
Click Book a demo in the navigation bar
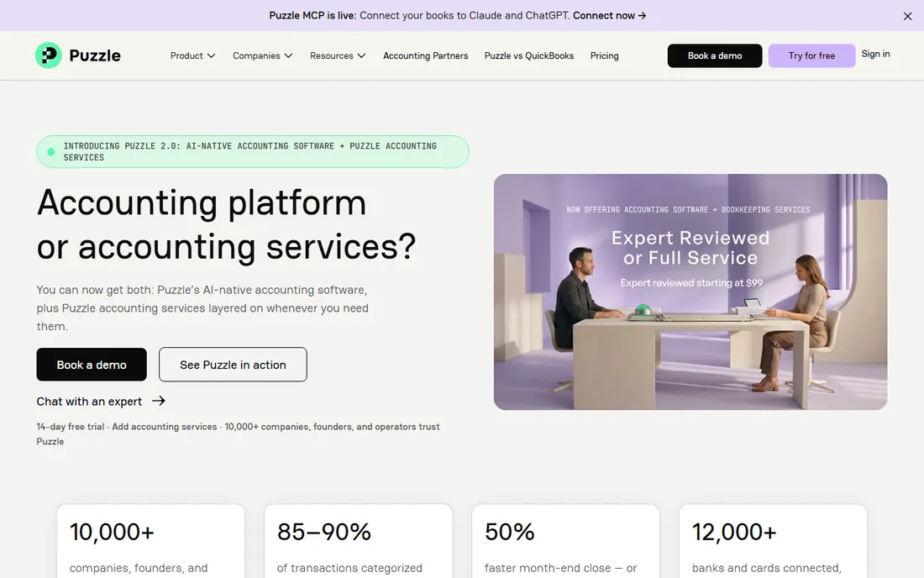click(x=715, y=56)
